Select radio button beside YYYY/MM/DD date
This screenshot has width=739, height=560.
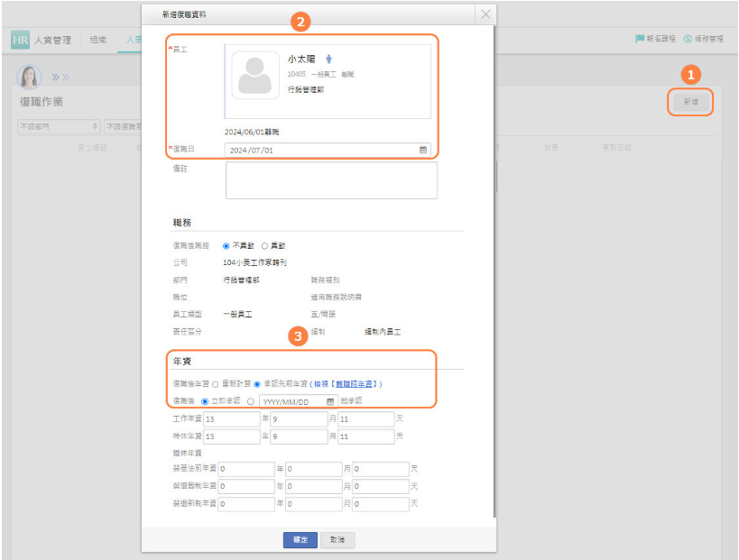(250, 401)
